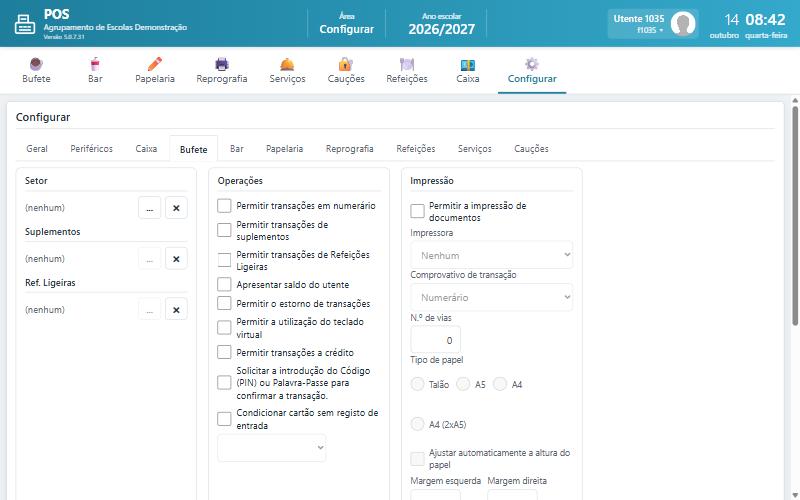The image size is (800, 500).
Task: Check Ajustar automaticamente a altura do papel
Action: (x=417, y=459)
